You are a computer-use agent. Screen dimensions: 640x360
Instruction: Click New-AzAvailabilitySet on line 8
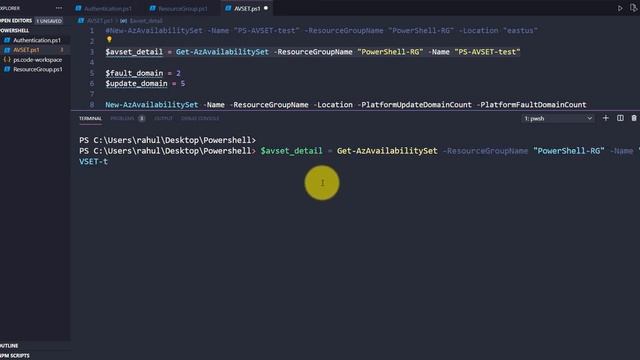coord(151,104)
